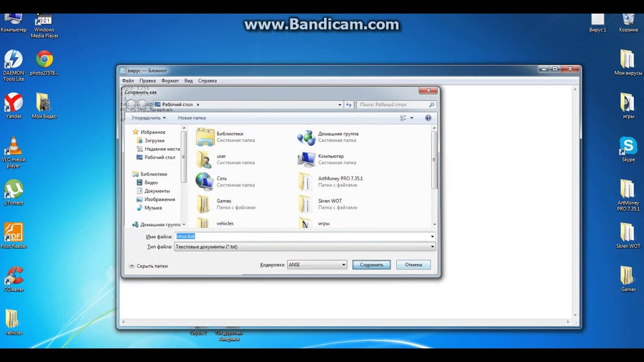
Task: Click the Отмена button
Action: (x=414, y=264)
